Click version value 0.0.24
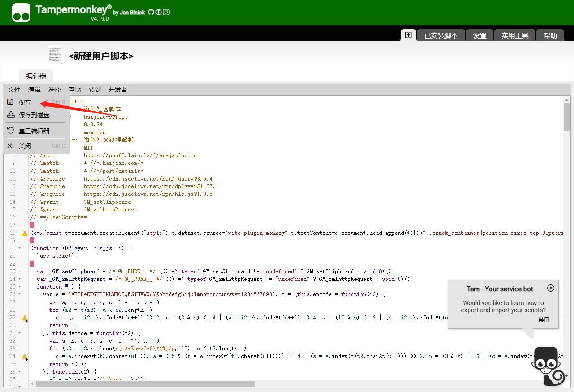 [x=93, y=125]
